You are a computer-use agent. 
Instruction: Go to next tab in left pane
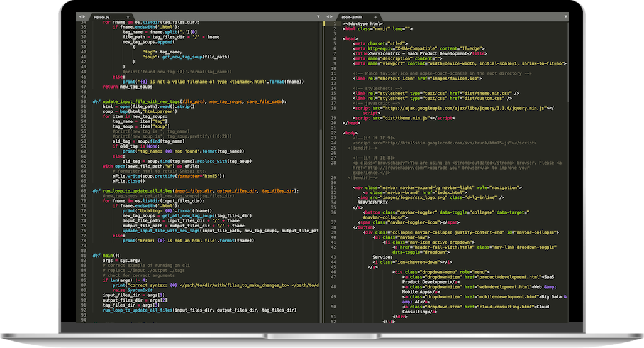(x=84, y=17)
